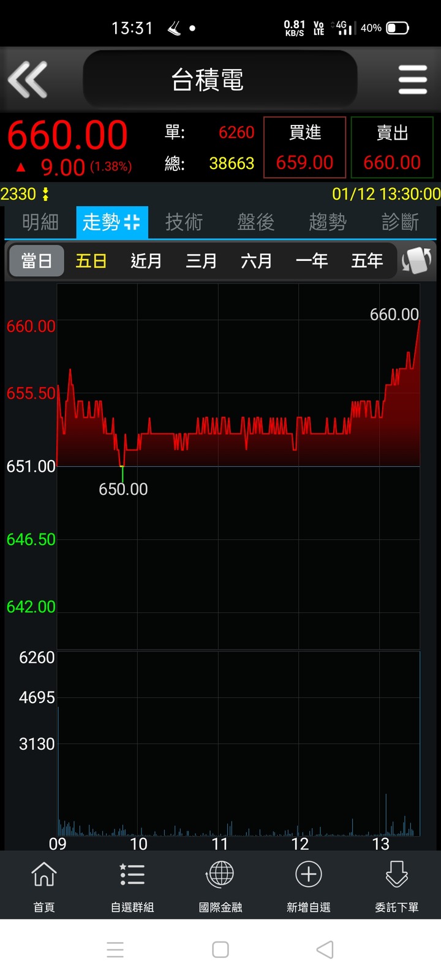The image size is (441, 980).
Task: Switch to the 技術 tab
Action: coord(184,222)
